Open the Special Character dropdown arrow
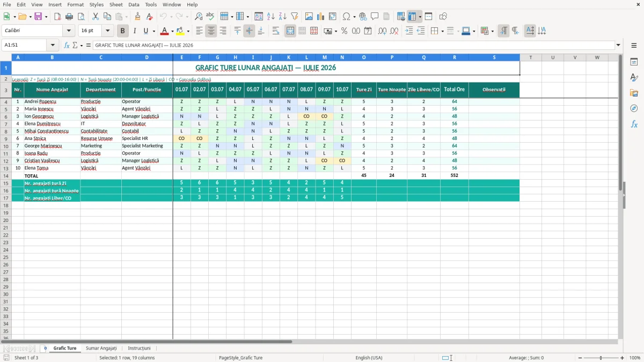Image resolution: width=644 pixels, height=362 pixels. [x=355, y=17]
